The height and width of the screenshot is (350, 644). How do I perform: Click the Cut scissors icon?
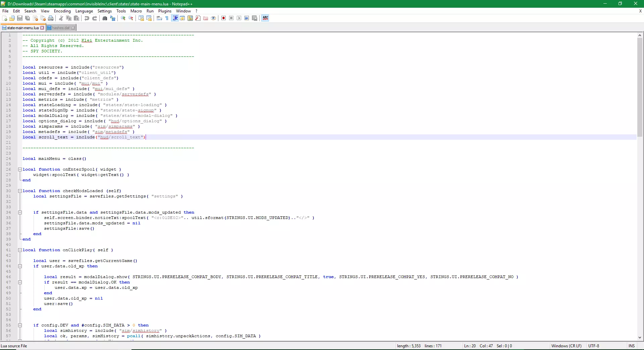tap(61, 18)
